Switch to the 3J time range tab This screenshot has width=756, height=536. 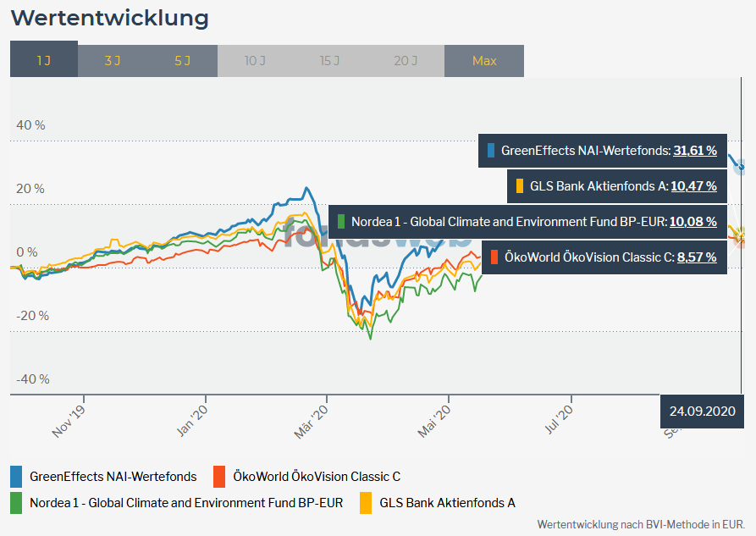pyautogui.click(x=112, y=60)
